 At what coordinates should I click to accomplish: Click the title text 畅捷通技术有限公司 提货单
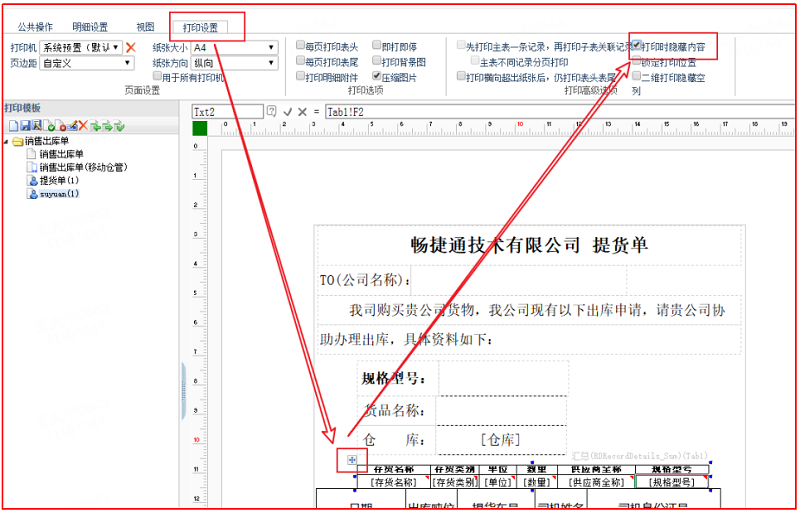(529, 245)
